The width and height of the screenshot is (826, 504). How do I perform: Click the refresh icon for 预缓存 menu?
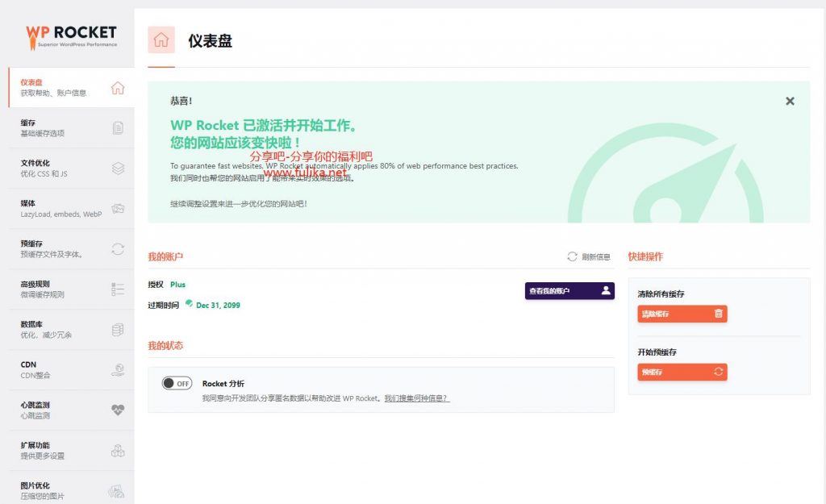(118, 249)
